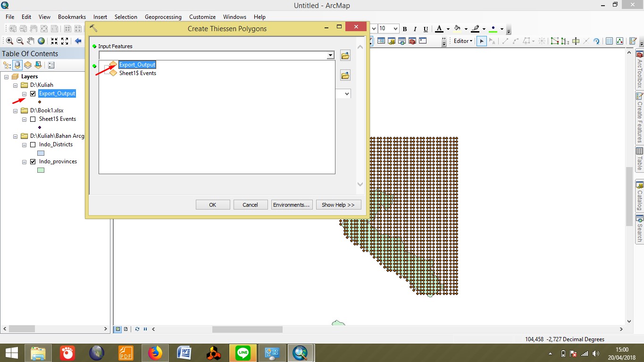Apply bold text formatting

(x=405, y=29)
